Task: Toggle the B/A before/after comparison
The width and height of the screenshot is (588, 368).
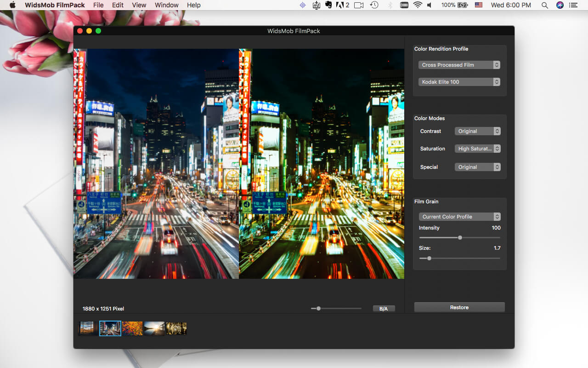Action: [384, 309]
